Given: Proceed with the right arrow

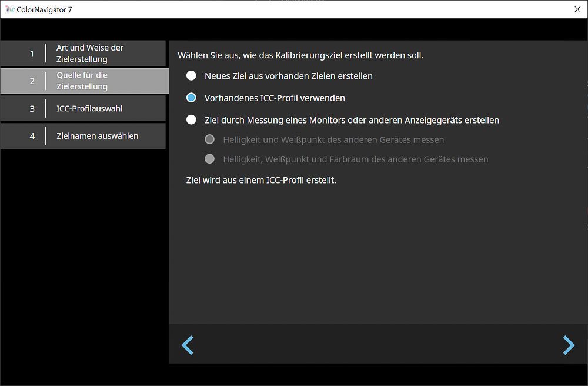Looking at the screenshot, I should coord(568,345).
